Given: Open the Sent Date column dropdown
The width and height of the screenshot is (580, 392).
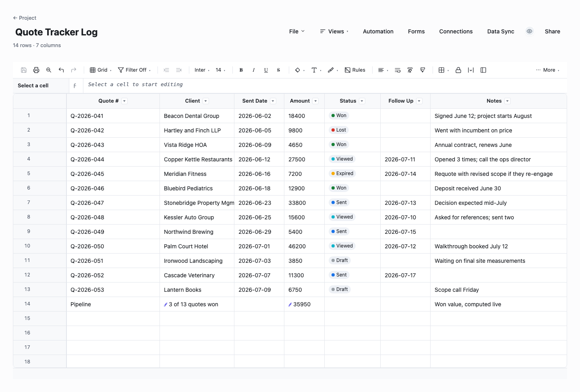Looking at the screenshot, I should [273, 101].
